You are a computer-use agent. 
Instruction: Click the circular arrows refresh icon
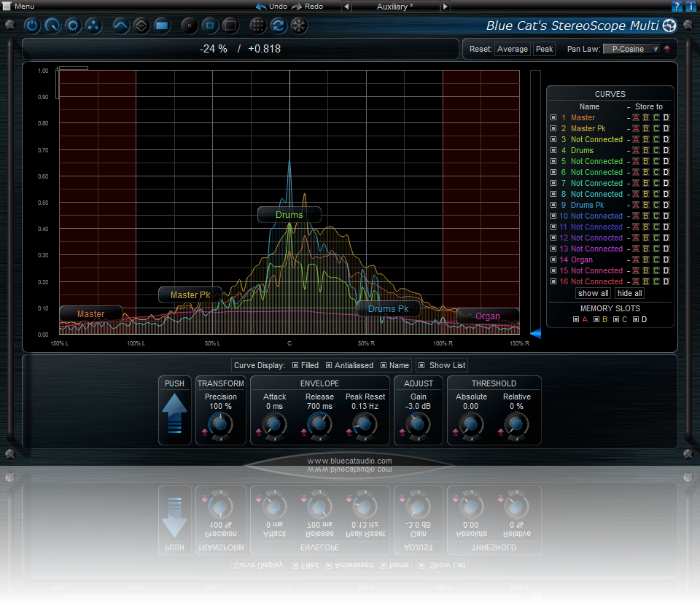coord(278,26)
